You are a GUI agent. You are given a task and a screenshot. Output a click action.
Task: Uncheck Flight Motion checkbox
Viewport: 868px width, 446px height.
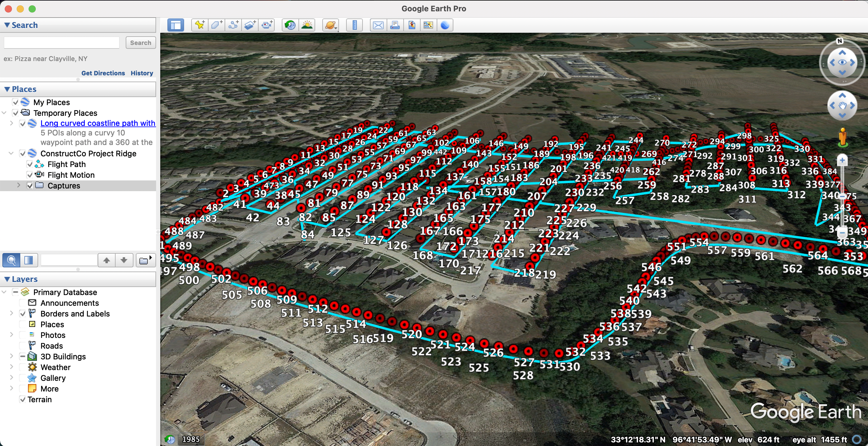(30, 175)
